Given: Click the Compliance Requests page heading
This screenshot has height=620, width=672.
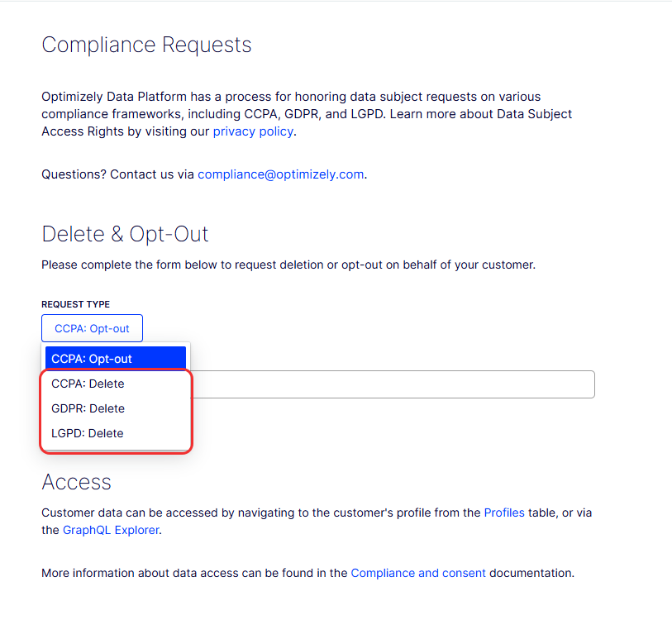Looking at the screenshot, I should [x=146, y=45].
